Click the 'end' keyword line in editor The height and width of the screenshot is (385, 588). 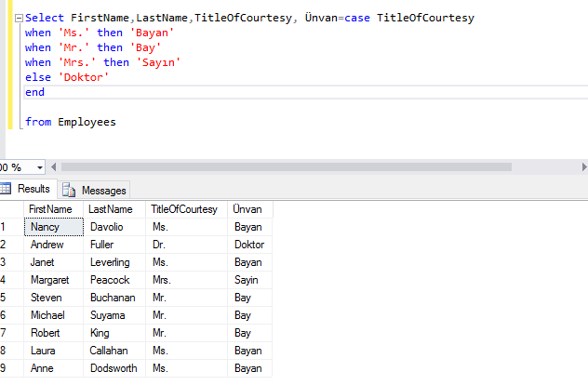(34, 92)
